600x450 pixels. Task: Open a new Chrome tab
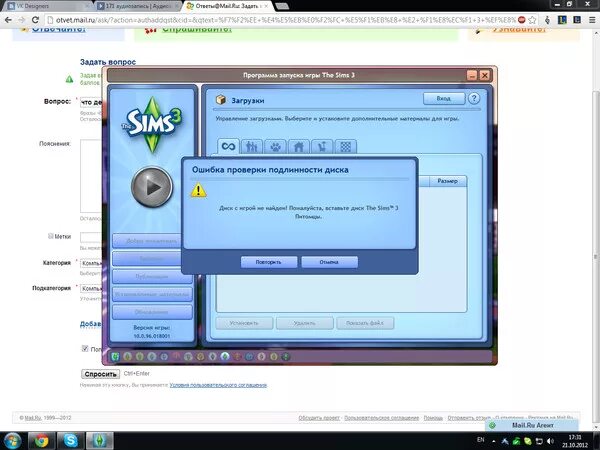(282, 6)
